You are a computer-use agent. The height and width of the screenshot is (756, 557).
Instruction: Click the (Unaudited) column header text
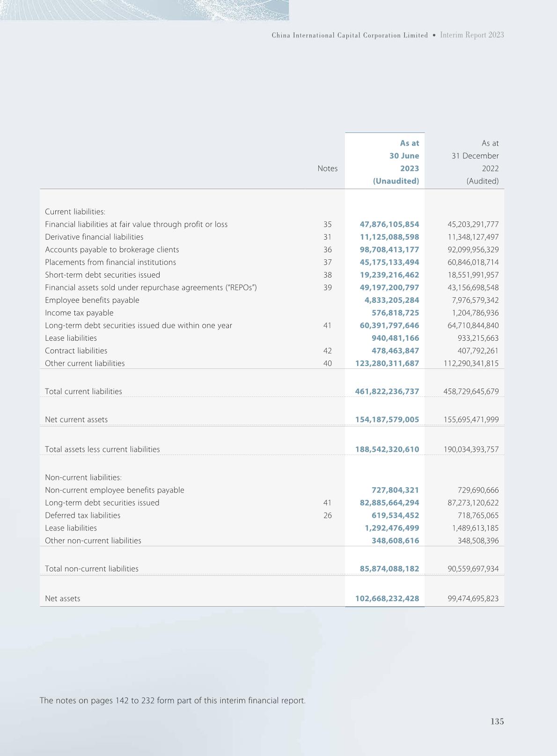click(396, 181)
